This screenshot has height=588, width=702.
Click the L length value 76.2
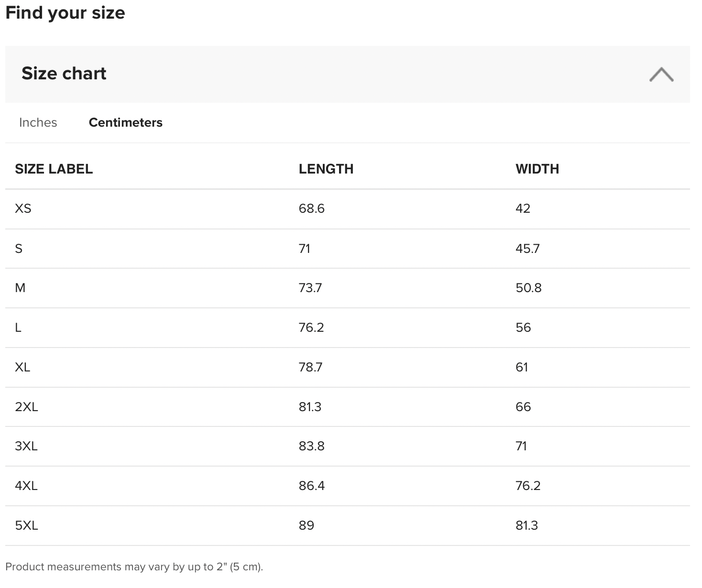[x=311, y=327]
